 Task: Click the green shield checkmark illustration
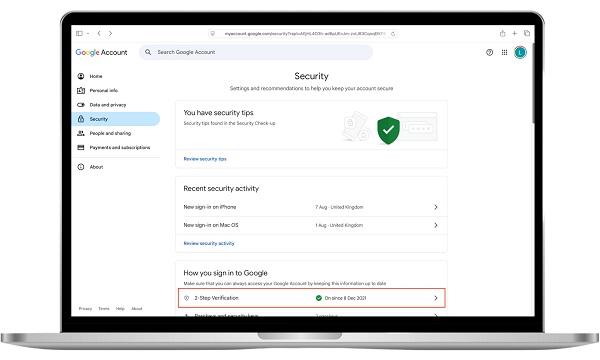point(388,130)
